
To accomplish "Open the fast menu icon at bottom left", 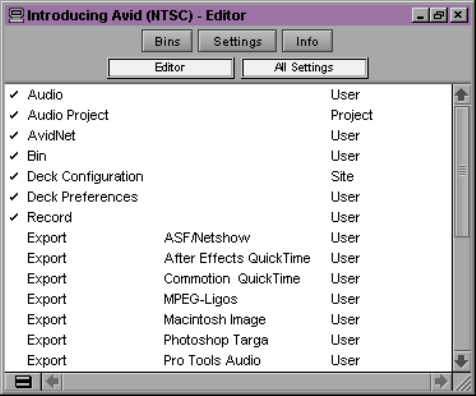I will (23, 382).
